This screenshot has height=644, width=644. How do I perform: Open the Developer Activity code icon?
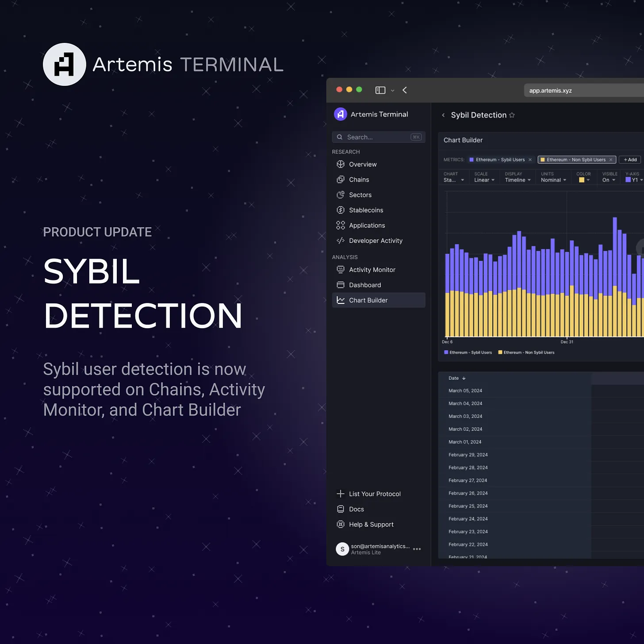click(x=341, y=241)
